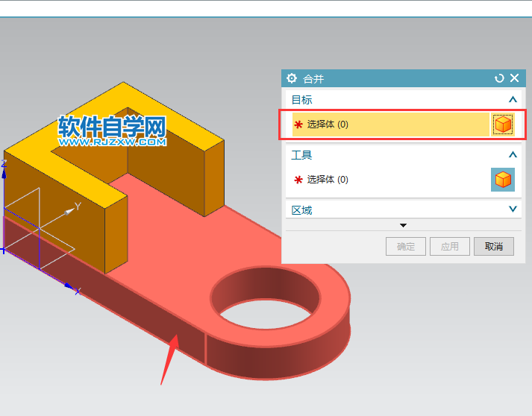
Task: Click the tool body cube icon under 工具
Action: (x=503, y=180)
